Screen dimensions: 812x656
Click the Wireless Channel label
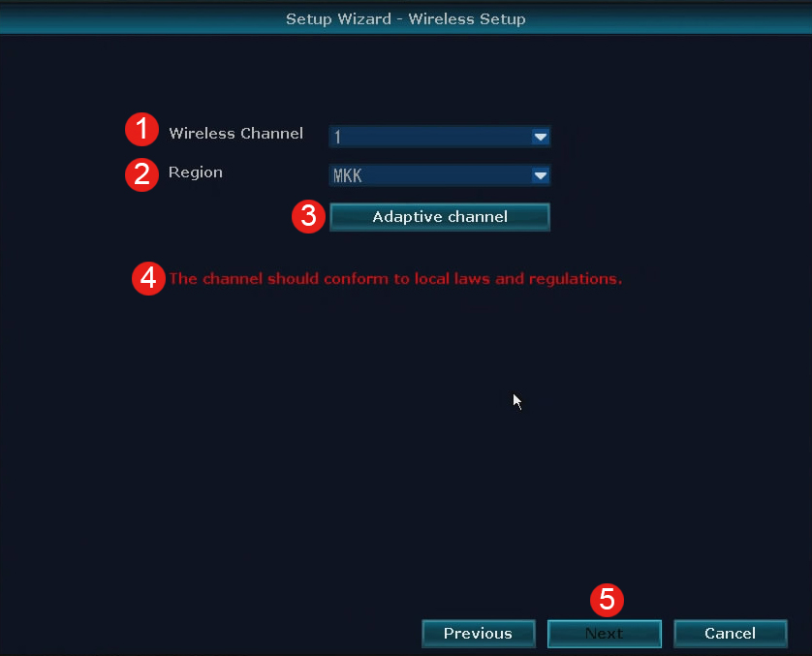tap(236, 134)
